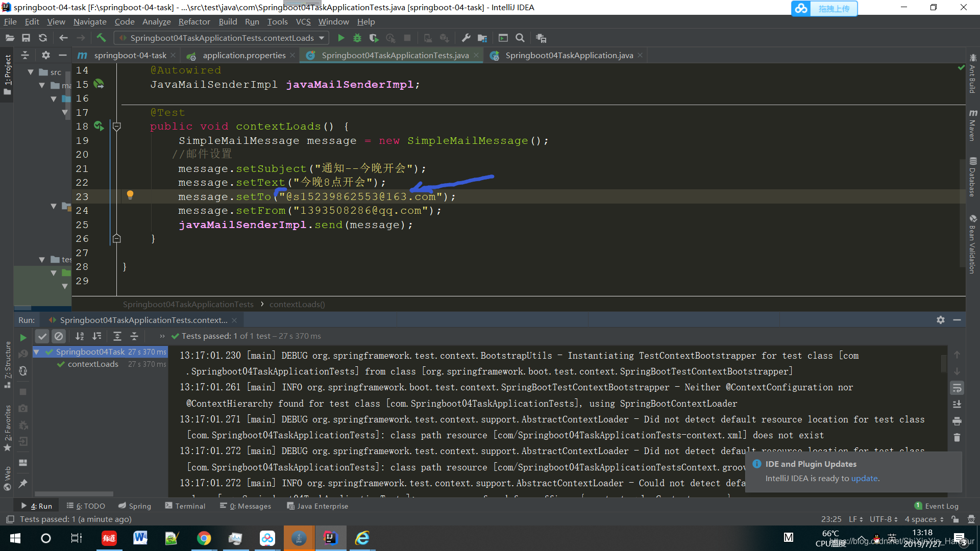Screen dimensions: 980x551
Task: Open Search Everywhere with the magnifier icon
Action: (x=520, y=38)
